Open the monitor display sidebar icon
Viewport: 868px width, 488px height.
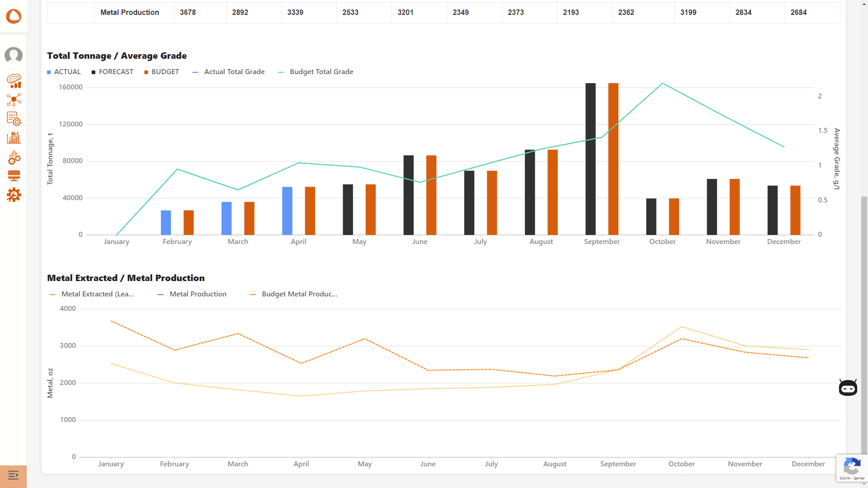coord(14,176)
